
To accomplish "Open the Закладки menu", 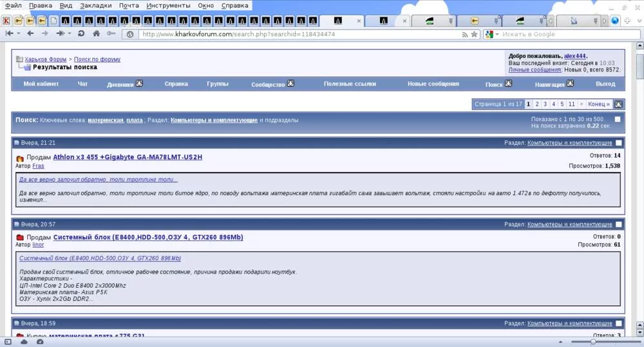I will click(96, 5).
